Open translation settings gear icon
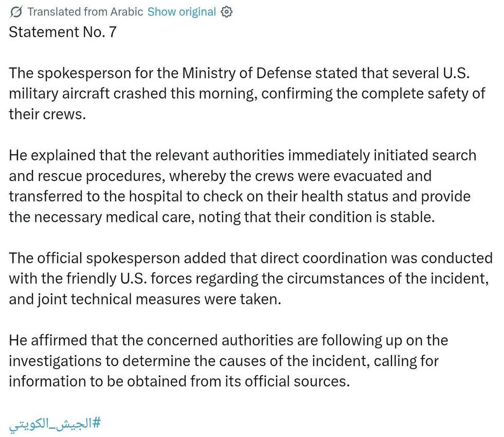Screen dimensions: 504x437 227,12
